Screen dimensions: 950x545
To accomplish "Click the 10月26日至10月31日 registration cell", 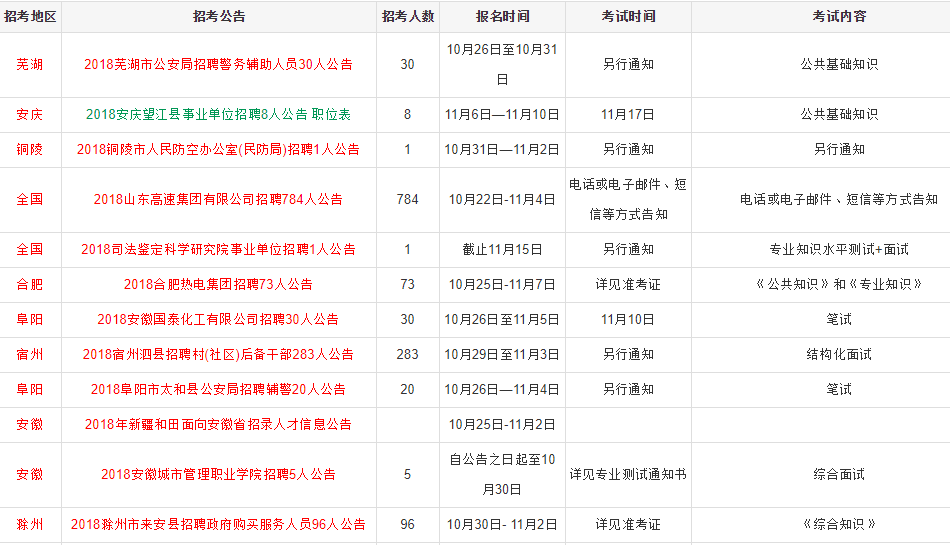I will pyautogui.click(x=502, y=64).
